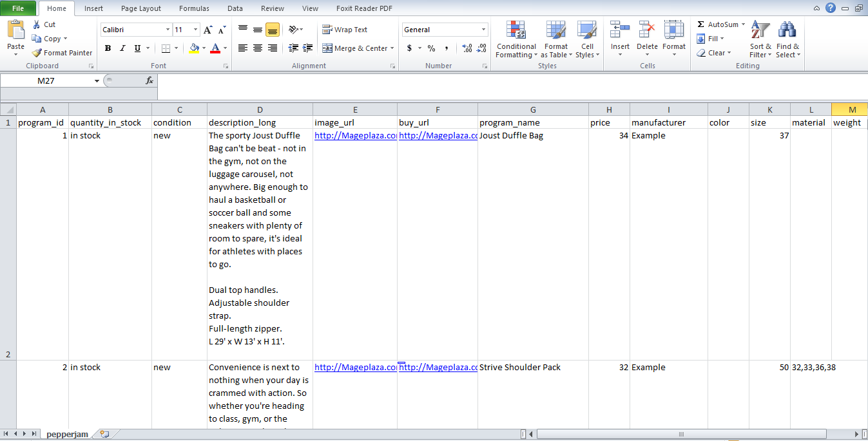Click the Select All corner button
Screen dimensions: 868x441
point(8,109)
